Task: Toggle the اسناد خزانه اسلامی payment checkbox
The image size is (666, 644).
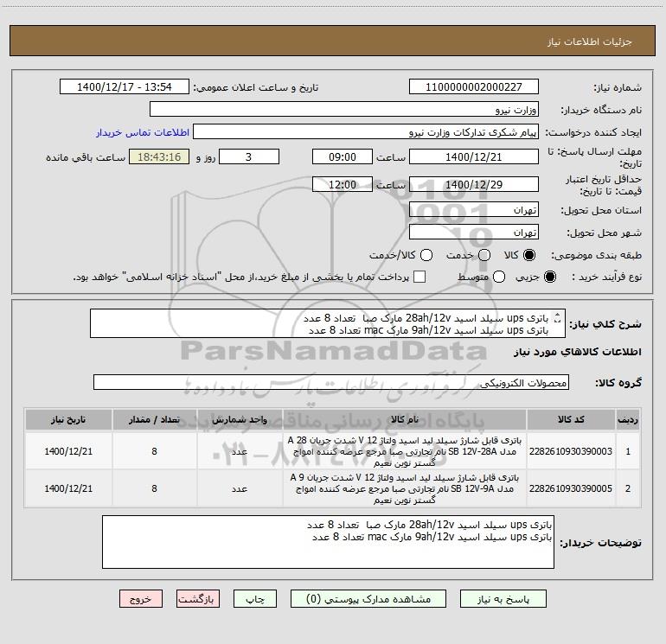Action: [419, 277]
